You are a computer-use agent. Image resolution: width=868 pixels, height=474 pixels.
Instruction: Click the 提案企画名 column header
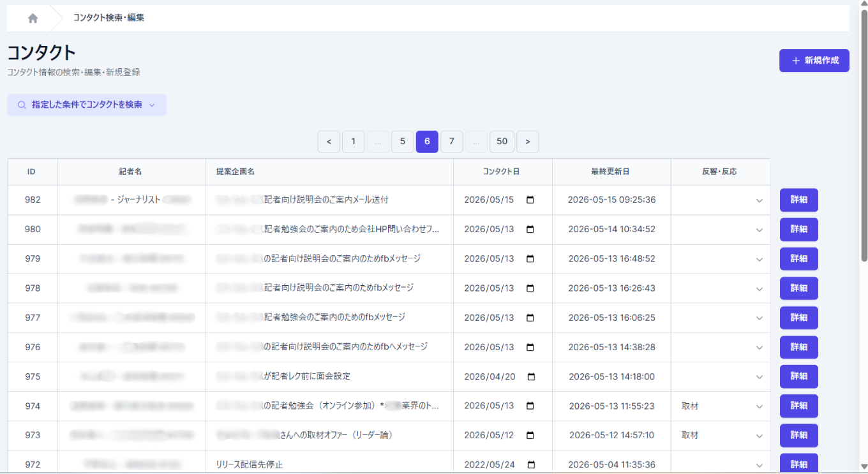tap(329, 172)
